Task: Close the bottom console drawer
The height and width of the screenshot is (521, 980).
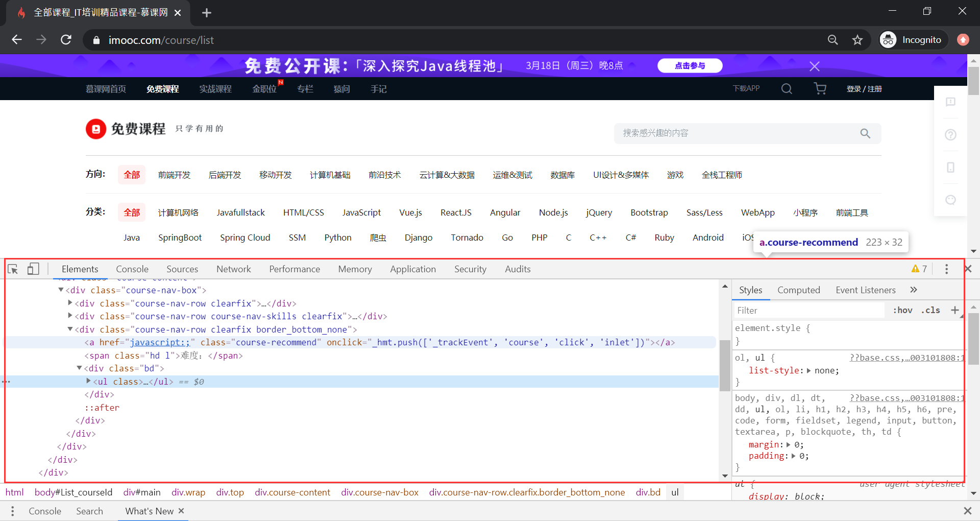Action: 967,511
